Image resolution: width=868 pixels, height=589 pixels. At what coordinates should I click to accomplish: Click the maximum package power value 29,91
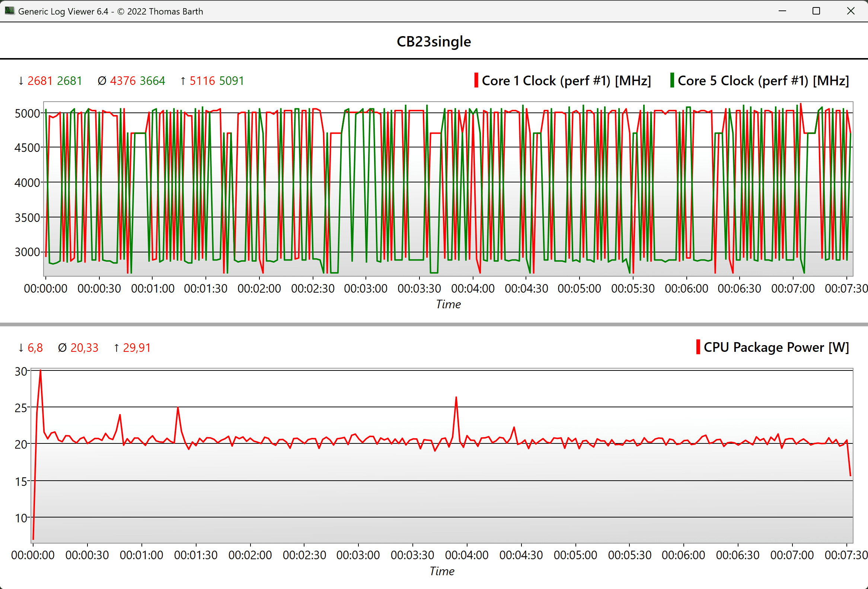point(137,348)
